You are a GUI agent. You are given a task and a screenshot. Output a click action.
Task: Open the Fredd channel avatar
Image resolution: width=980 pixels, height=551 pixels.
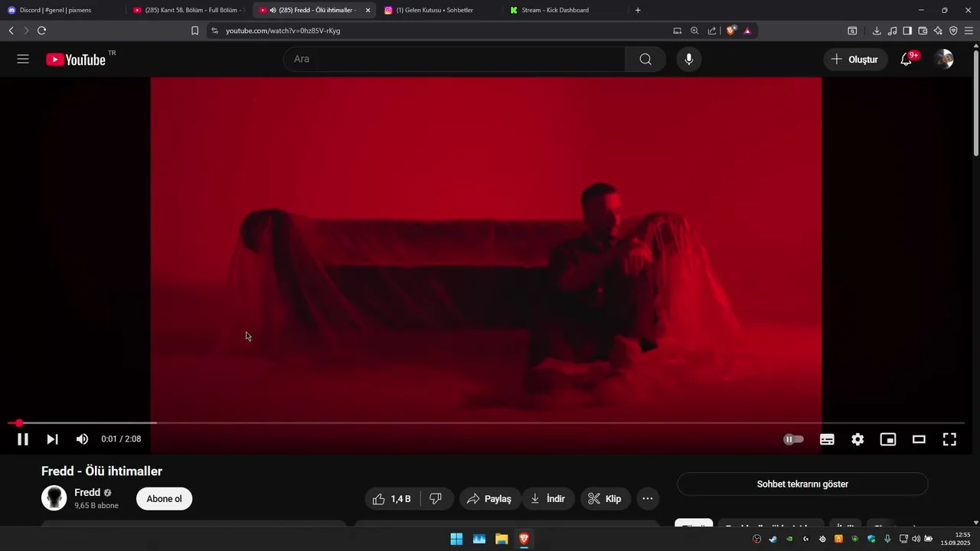54,497
